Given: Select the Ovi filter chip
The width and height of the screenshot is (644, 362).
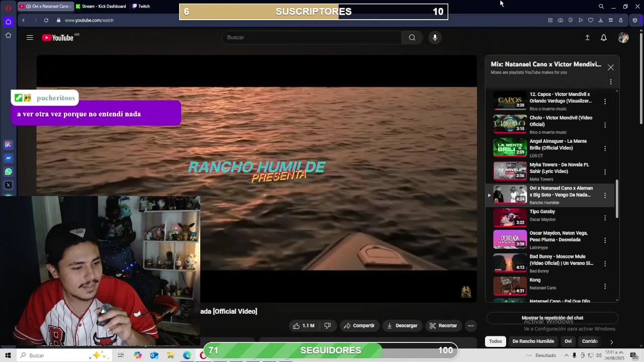Looking at the screenshot, I should 568,341.
